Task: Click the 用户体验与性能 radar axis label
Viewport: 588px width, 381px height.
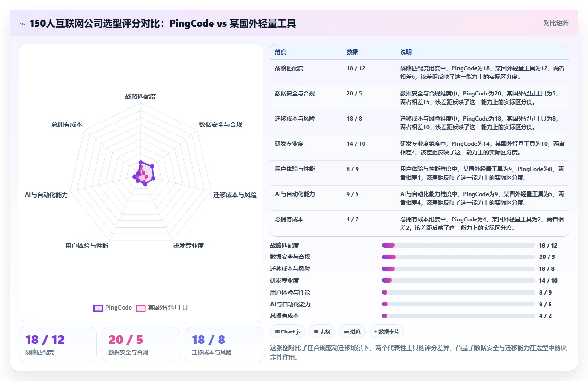Action: coord(87,246)
